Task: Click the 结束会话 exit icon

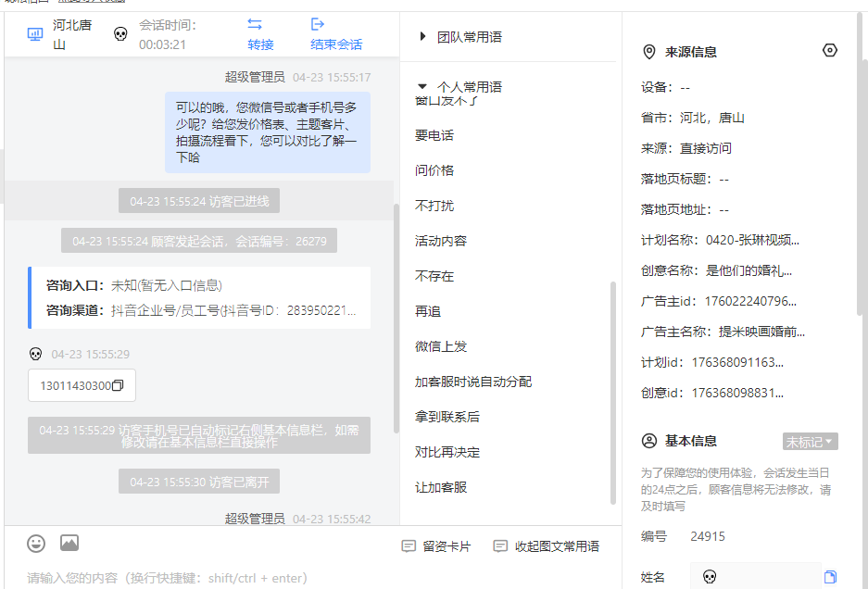Action: click(317, 24)
